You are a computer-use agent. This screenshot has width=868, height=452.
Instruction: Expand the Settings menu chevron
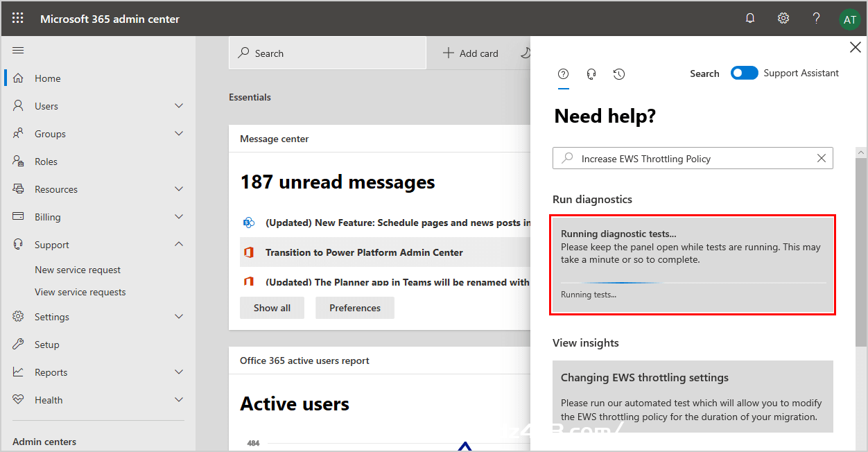coord(179,317)
